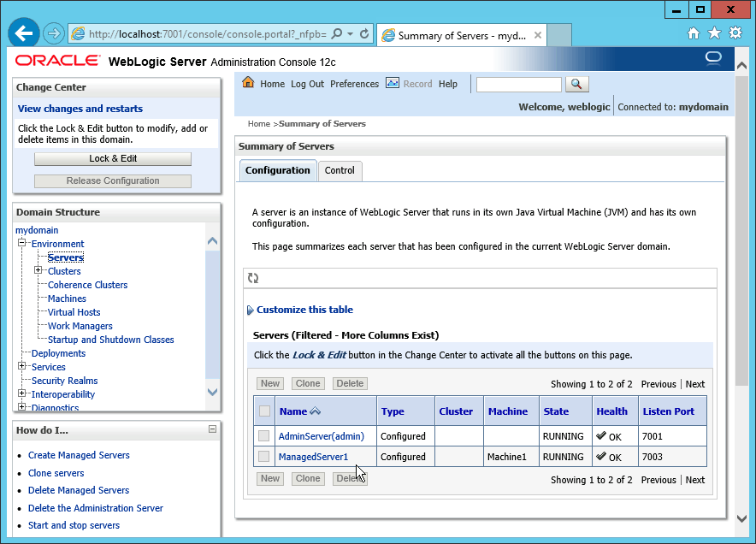Click the Home house icon in toolbar

click(248, 83)
